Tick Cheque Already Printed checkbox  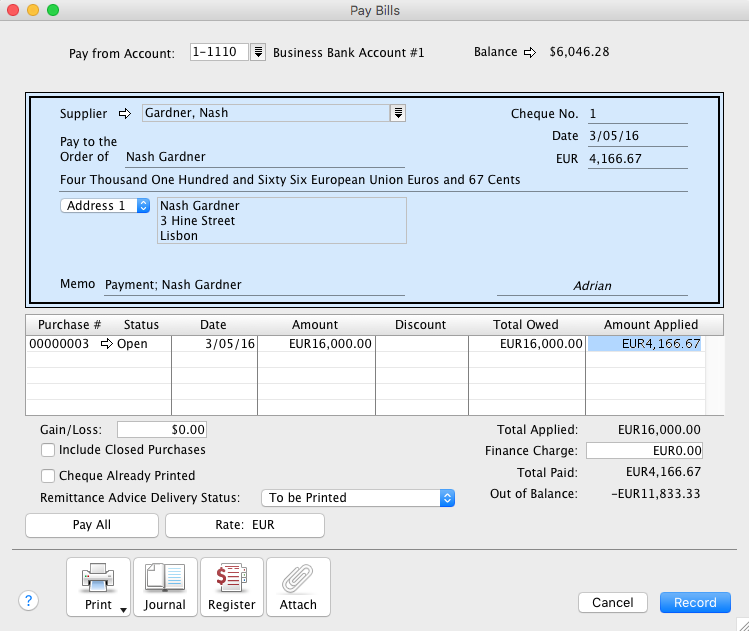tap(48, 476)
